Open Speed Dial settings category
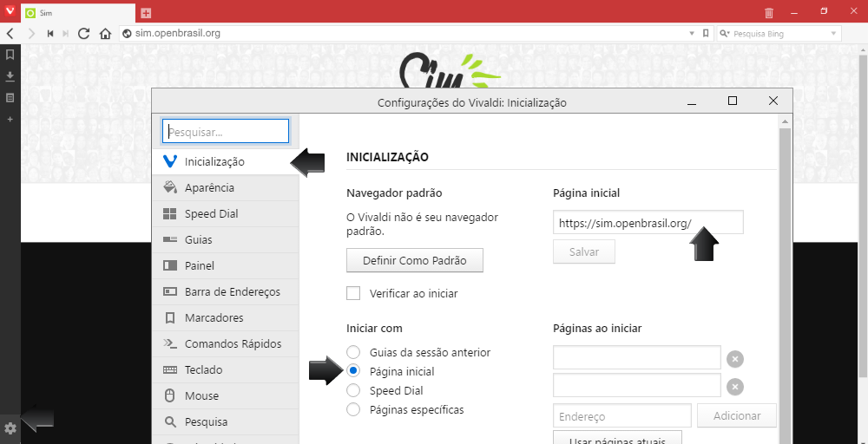This screenshot has width=868, height=444. [226, 213]
